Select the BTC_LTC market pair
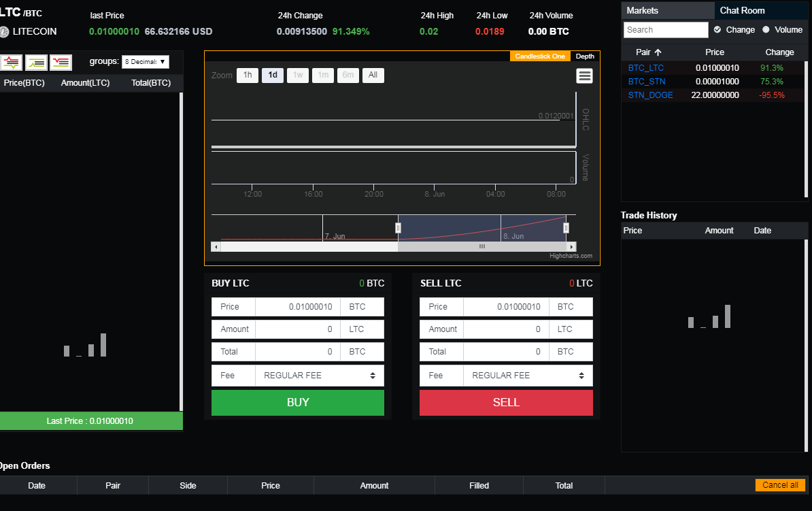The image size is (812, 511). pyautogui.click(x=646, y=68)
